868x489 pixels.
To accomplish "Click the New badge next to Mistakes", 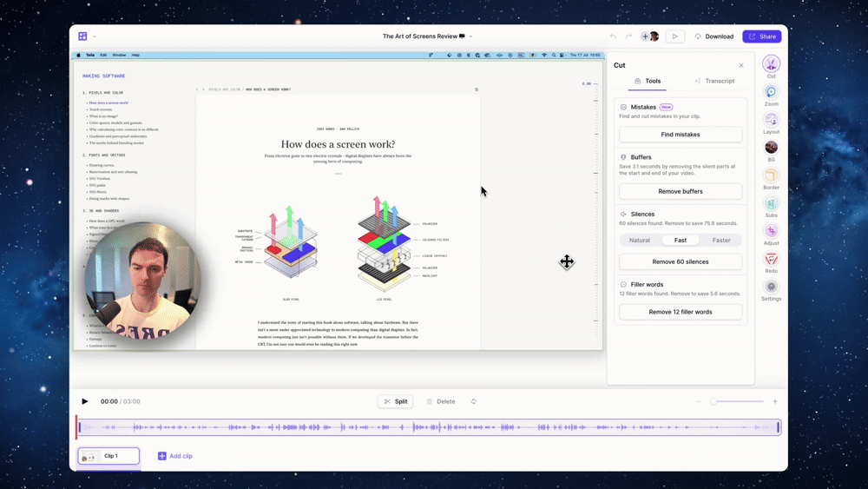I will (x=666, y=108).
